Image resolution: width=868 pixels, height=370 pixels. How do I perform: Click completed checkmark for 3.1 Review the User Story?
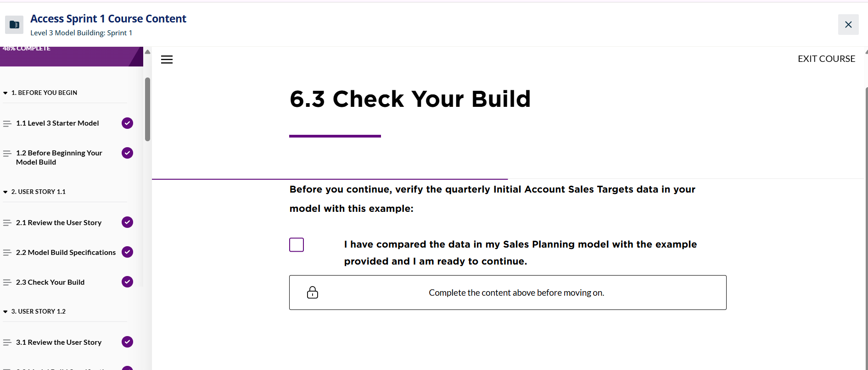pyautogui.click(x=127, y=342)
